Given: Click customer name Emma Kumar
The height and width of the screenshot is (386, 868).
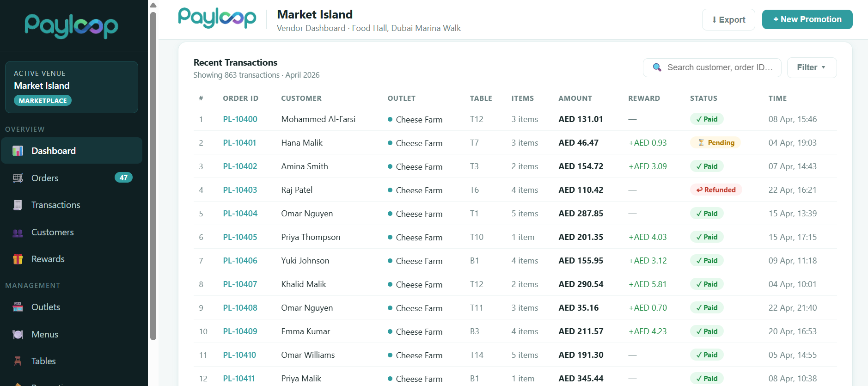Looking at the screenshot, I should [x=306, y=331].
